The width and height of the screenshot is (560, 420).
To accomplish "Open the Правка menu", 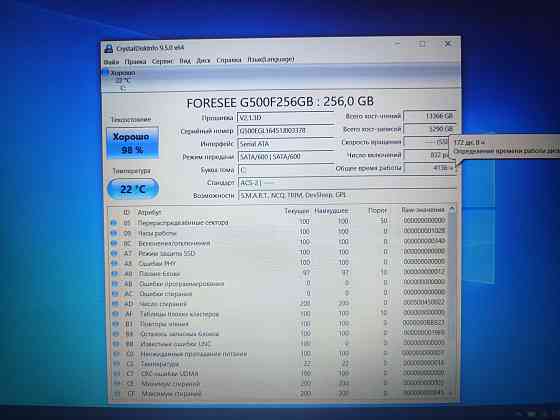I will click(x=135, y=61).
